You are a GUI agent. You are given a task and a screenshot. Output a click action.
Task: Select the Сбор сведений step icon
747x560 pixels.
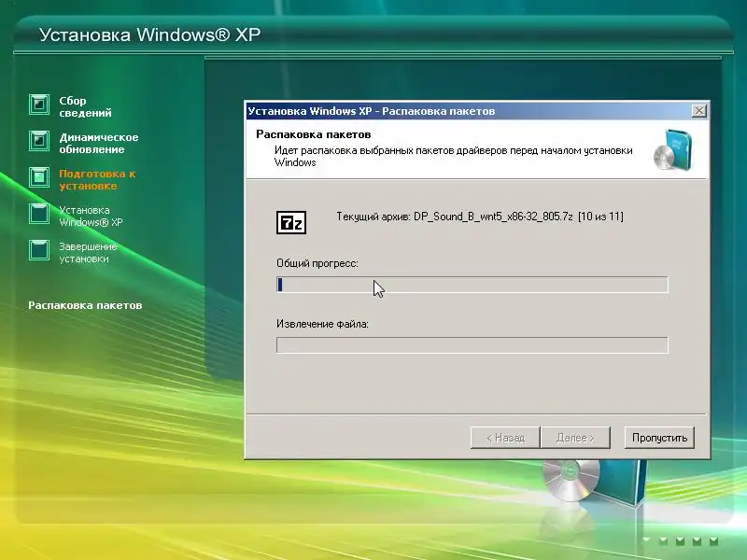point(39,105)
